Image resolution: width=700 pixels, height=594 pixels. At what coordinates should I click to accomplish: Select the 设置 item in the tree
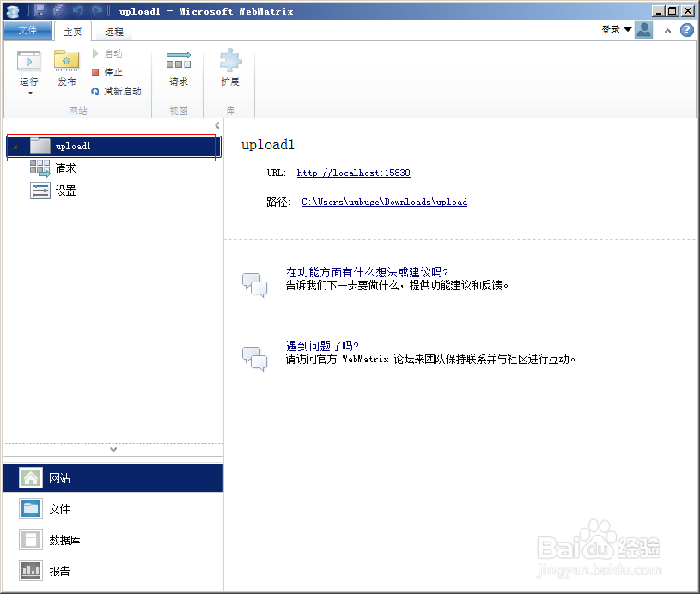[x=53, y=191]
